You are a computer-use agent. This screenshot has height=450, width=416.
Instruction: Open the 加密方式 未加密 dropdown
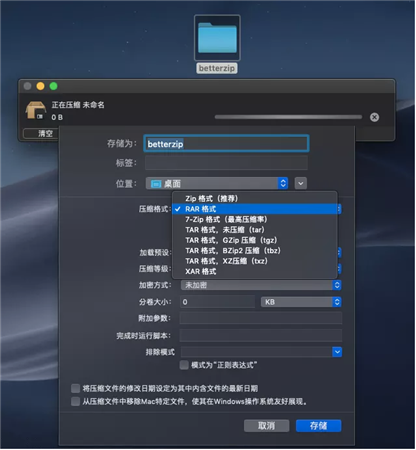pos(261,285)
